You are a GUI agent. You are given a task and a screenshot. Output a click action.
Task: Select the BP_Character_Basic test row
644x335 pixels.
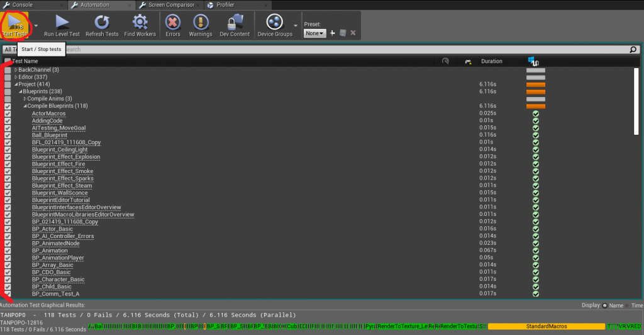click(58, 280)
